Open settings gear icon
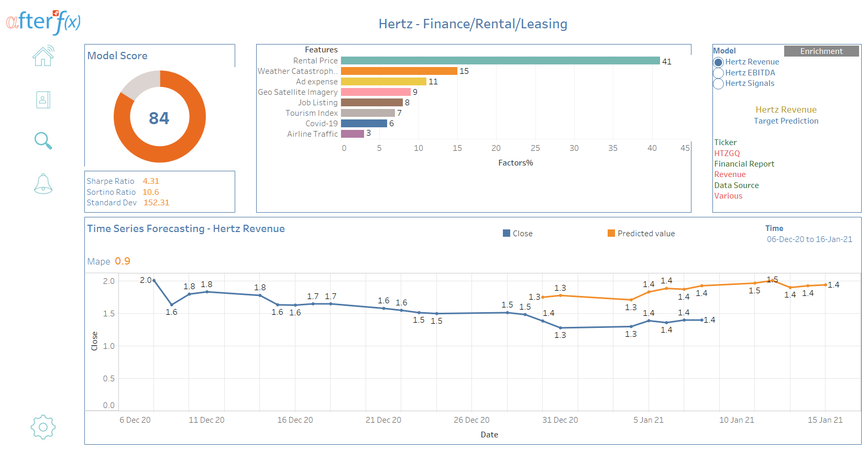This screenshot has width=868, height=451. click(43, 427)
